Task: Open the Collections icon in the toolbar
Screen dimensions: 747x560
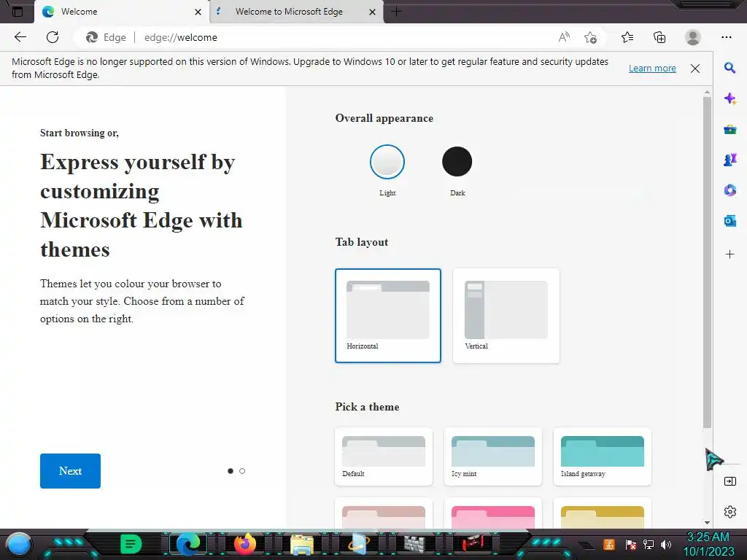Action: coord(659,37)
